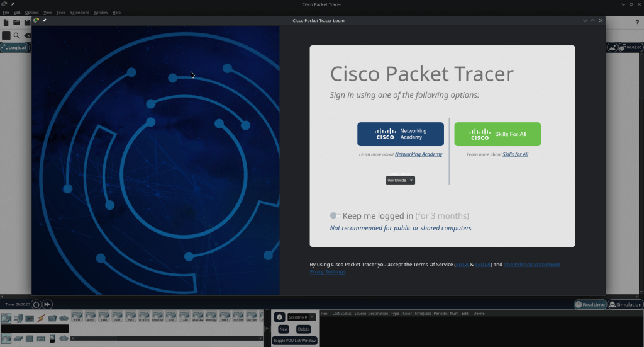Viewport: 644px width, 347px height.
Task: Toggle the Keep me logged in switch
Action: click(336, 215)
